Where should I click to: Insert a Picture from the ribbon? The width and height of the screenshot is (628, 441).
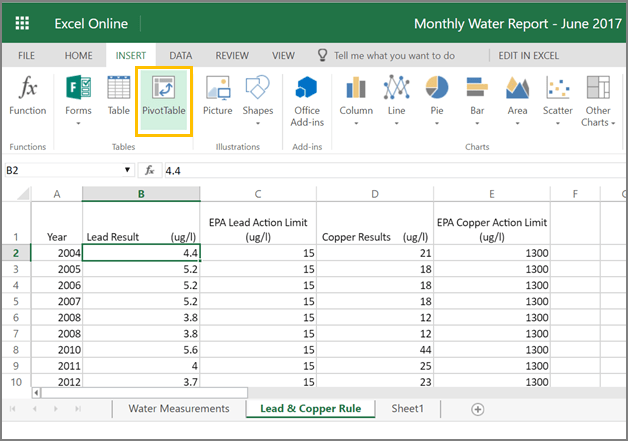217,98
